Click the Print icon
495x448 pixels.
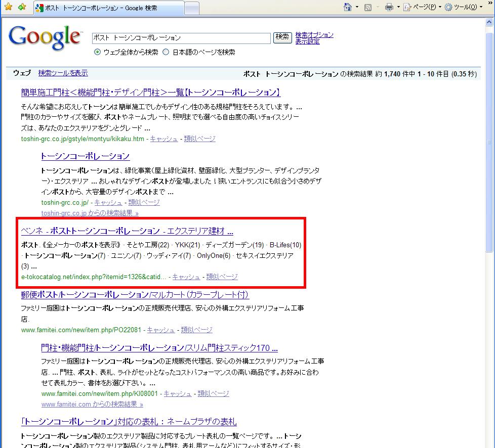pyautogui.click(x=389, y=7)
